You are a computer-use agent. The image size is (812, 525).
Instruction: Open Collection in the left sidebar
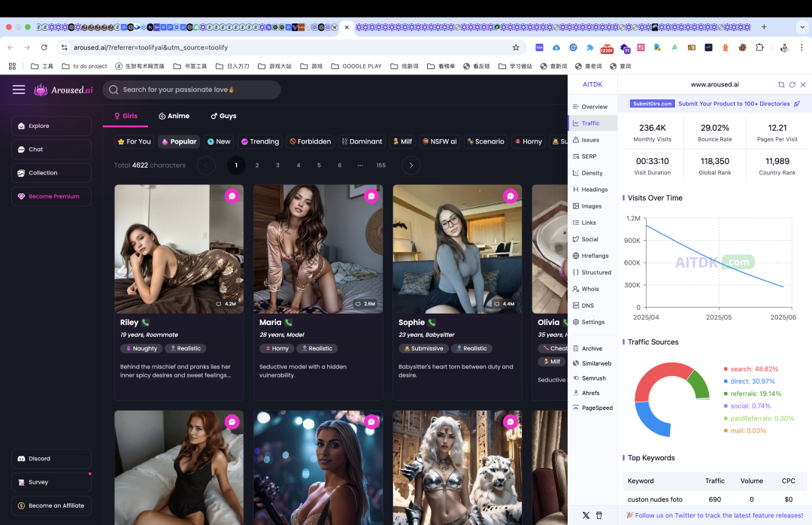coord(51,172)
